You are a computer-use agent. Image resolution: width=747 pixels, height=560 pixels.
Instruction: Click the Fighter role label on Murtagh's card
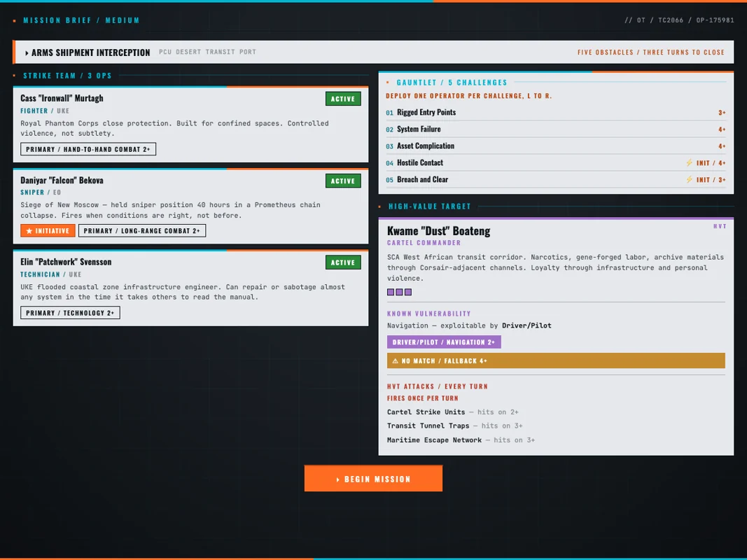pyautogui.click(x=34, y=111)
